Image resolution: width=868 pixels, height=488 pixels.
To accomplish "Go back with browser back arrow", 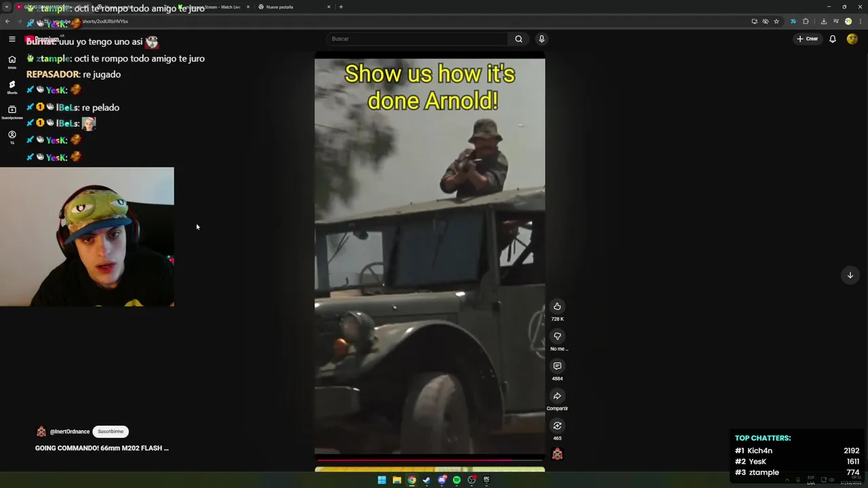I will coord(7,22).
